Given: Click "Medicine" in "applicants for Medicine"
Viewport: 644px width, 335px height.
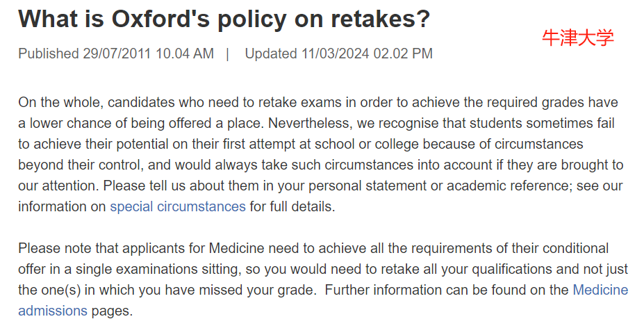Looking at the screenshot, I should (x=237, y=248).
